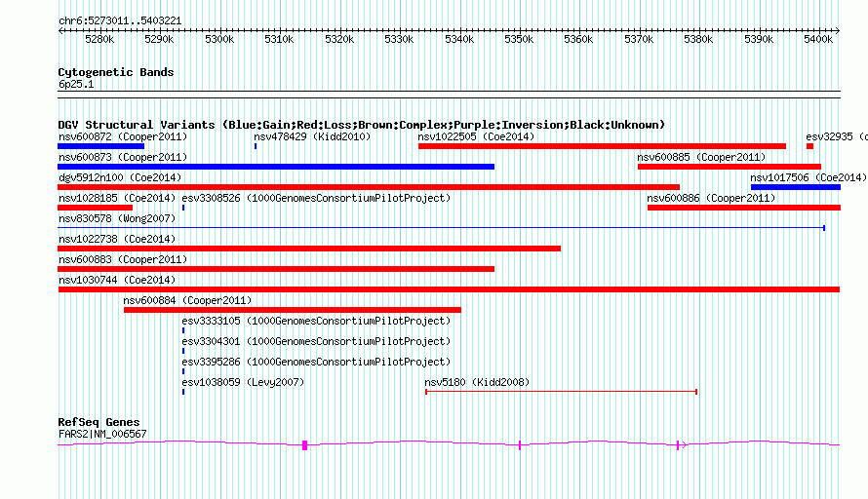
Task: Click the 5280k ruler tick label
Action: point(99,39)
